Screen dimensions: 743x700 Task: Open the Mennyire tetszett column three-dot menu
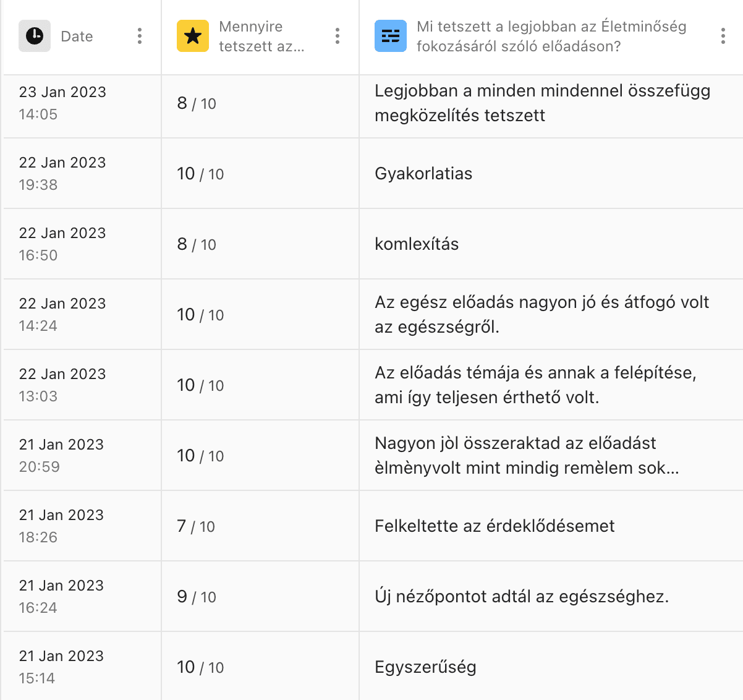(x=338, y=36)
